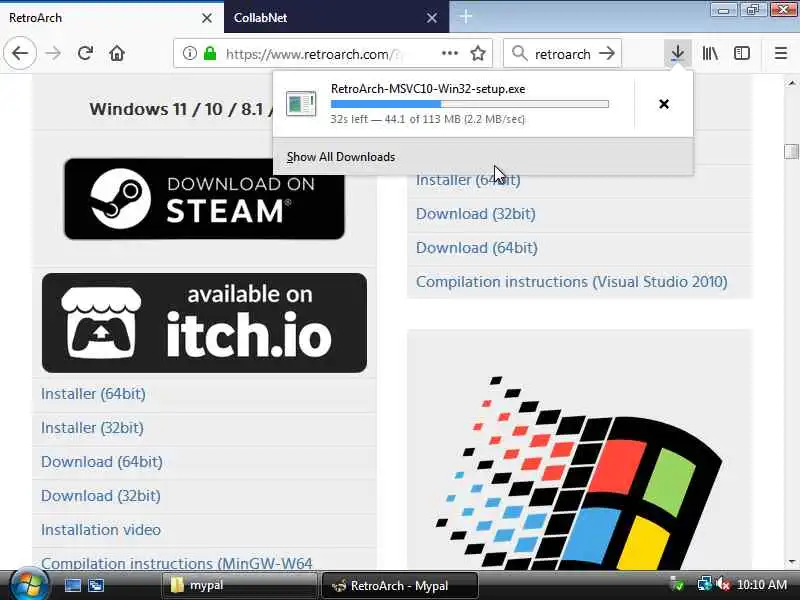
Task: Open the browser home page
Action: (x=117, y=53)
